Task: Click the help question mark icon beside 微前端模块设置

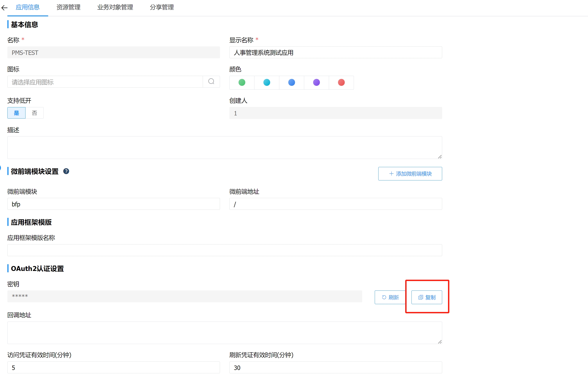Action: pyautogui.click(x=66, y=171)
